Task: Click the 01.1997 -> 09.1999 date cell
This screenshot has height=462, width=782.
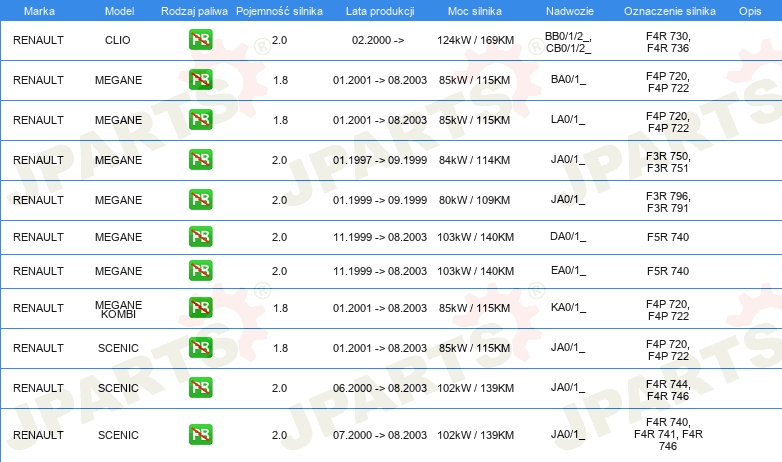Action: pos(380,160)
